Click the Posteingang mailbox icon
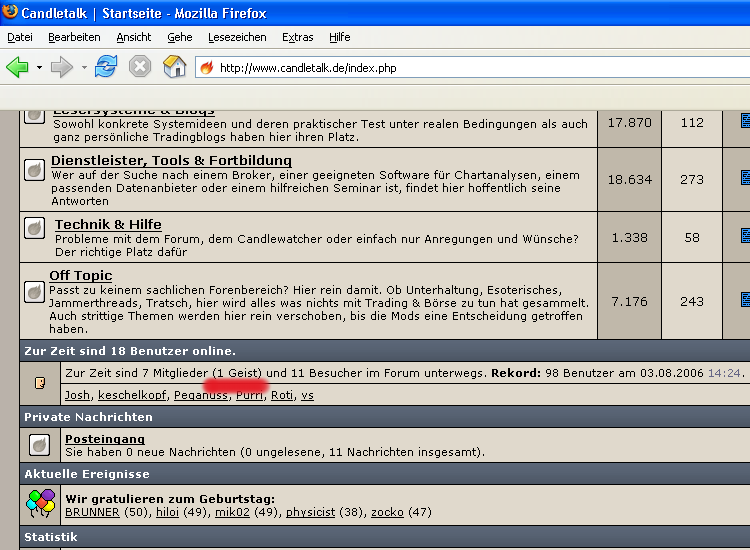The height and width of the screenshot is (550, 750). pyautogui.click(x=39, y=445)
